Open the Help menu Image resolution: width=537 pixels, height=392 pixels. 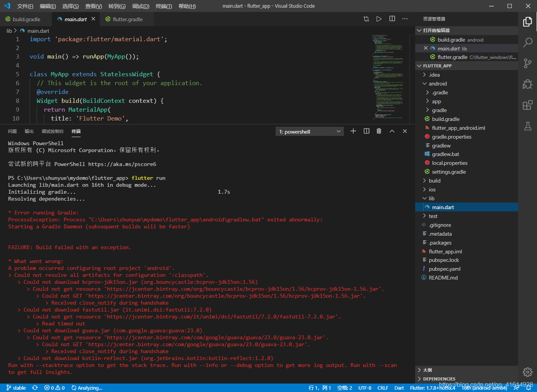pos(187,6)
